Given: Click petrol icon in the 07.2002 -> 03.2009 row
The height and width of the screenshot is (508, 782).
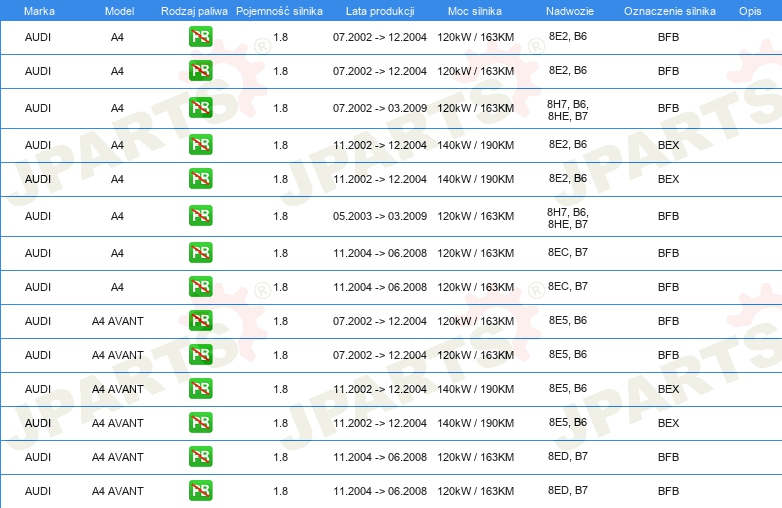Looking at the screenshot, I should coord(200,108).
